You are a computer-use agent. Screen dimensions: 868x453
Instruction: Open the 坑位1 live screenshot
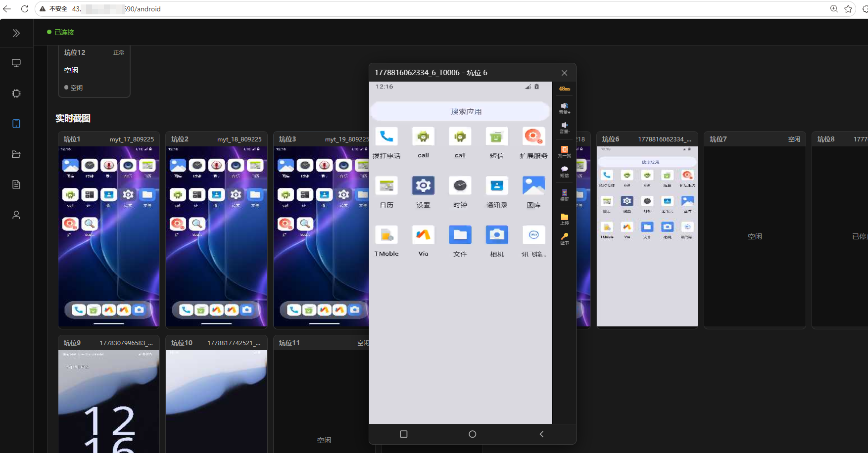(x=109, y=236)
